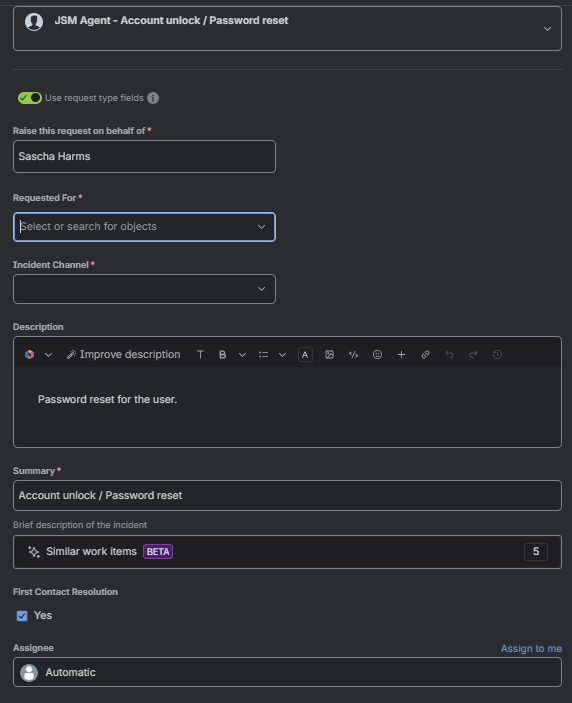
Task: Open the text color A option
Action: tap(305, 355)
